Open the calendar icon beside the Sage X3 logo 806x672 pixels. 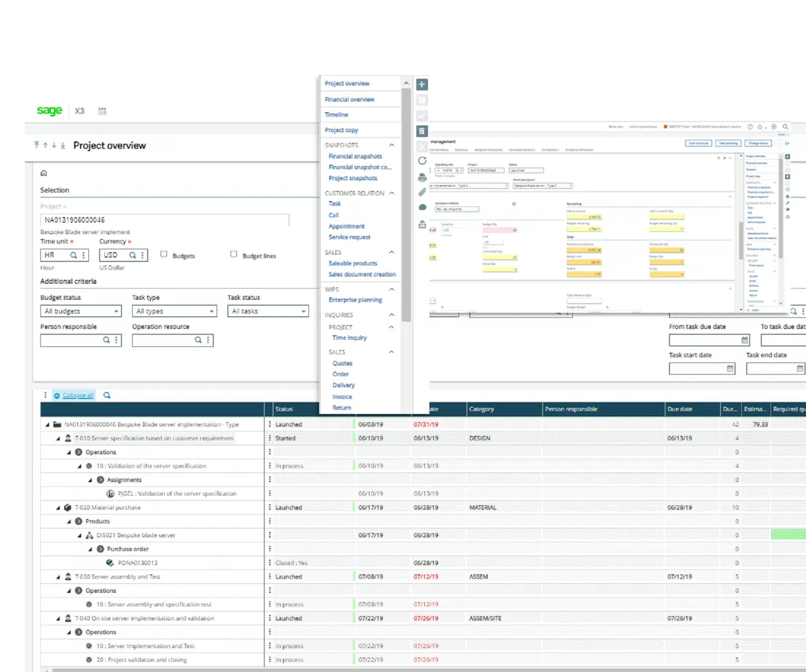(x=102, y=111)
